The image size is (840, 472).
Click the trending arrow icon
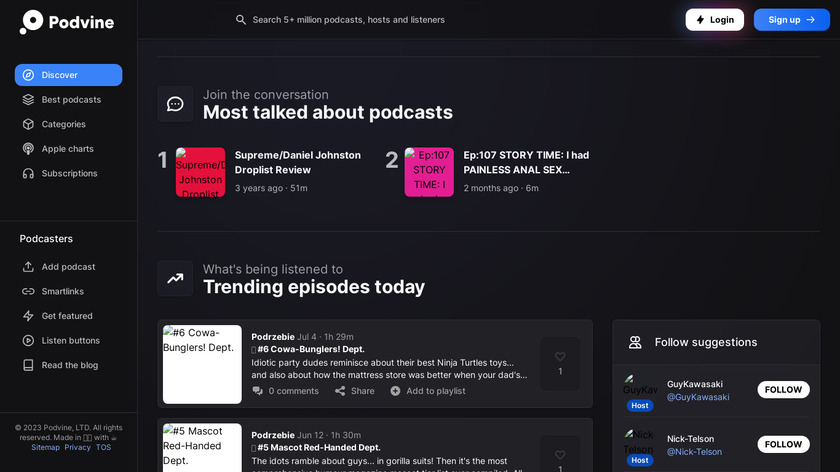pyautogui.click(x=175, y=279)
